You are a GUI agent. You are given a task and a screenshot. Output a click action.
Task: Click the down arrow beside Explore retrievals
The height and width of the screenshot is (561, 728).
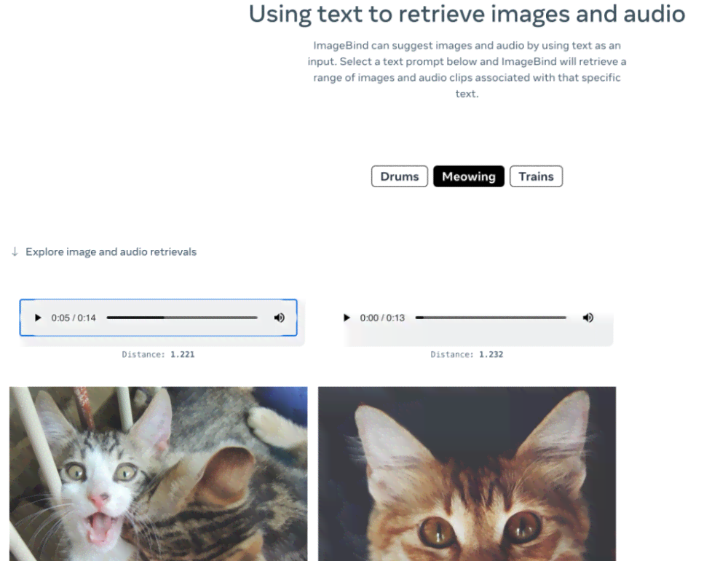point(15,252)
